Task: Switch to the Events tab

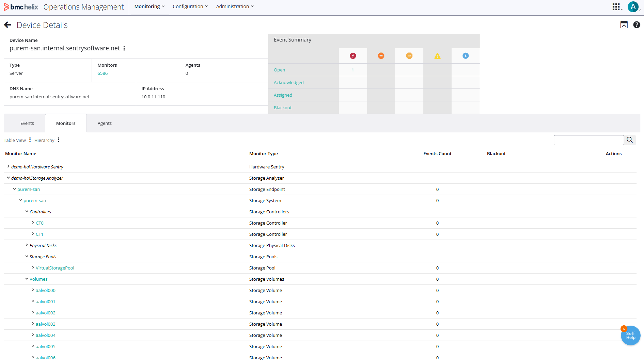Action: [x=27, y=123]
